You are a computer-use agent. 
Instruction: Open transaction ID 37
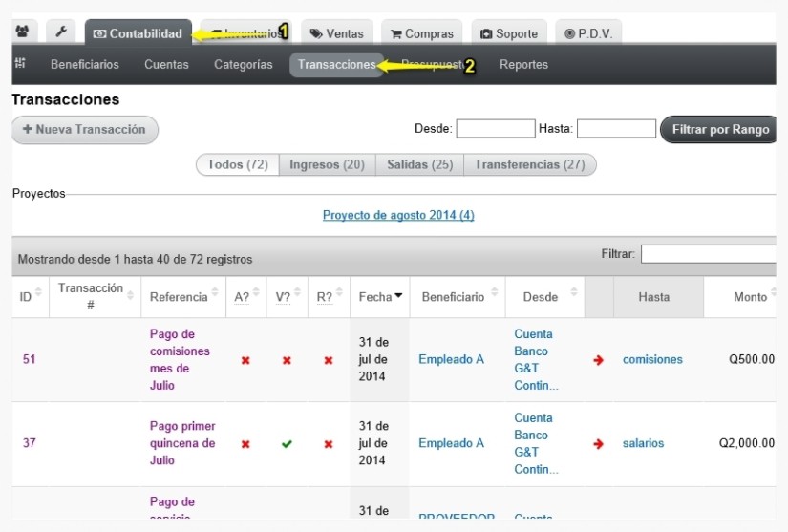point(30,443)
